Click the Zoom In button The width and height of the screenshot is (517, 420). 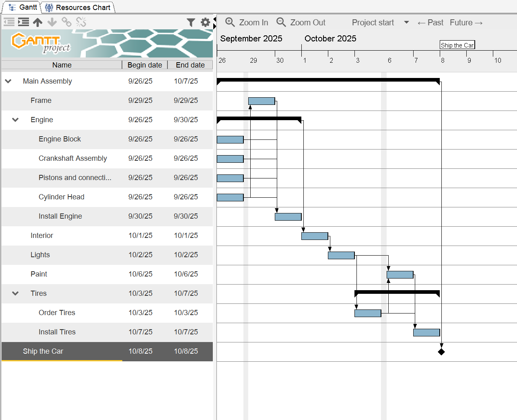(x=247, y=23)
